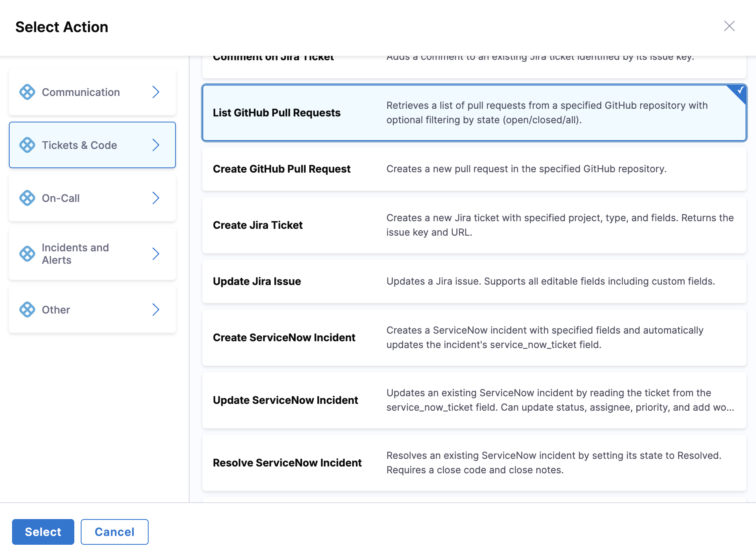Close the Select Action dialog

click(729, 26)
